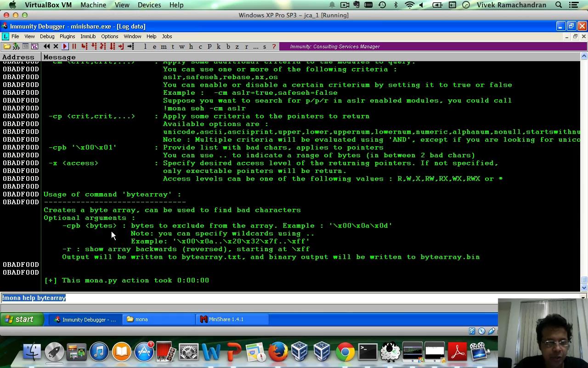
Task: Click the Trace over toolbar icon
Action: click(112, 46)
